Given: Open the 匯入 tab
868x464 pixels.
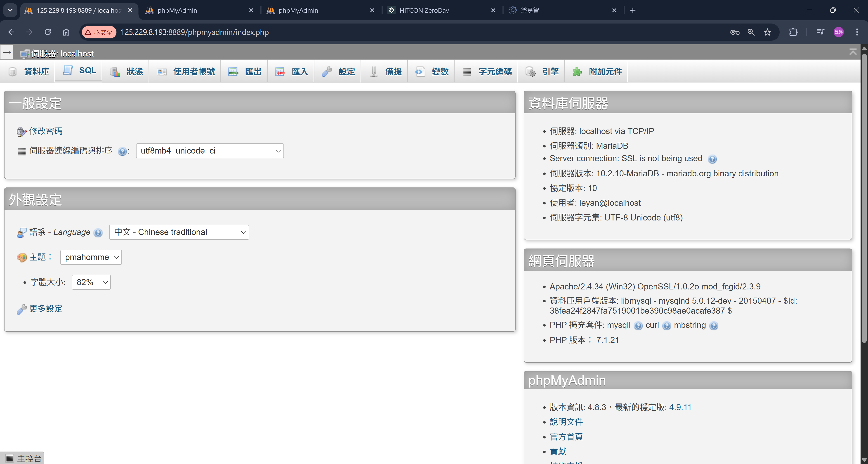Looking at the screenshot, I should 291,71.
